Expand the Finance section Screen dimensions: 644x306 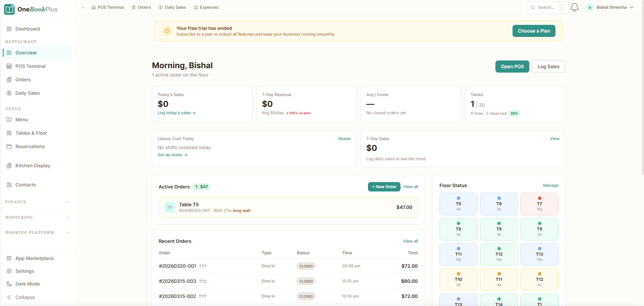[x=37, y=202]
